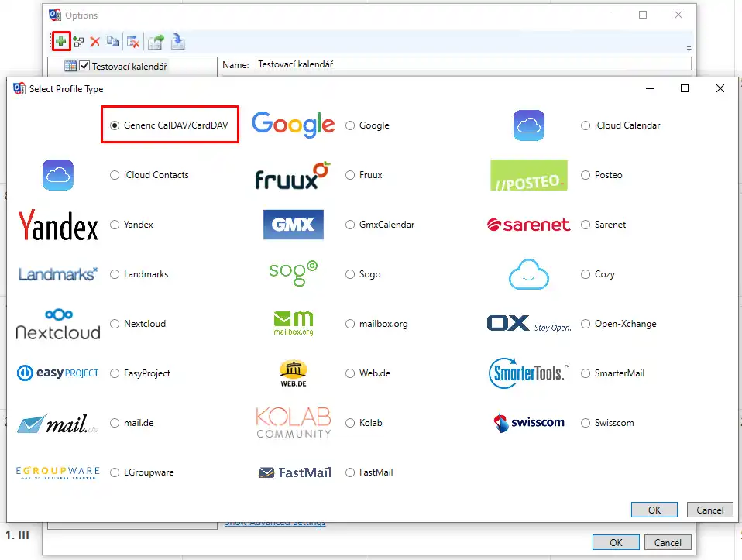
Task: Click the Yandex logo
Action: (58, 225)
